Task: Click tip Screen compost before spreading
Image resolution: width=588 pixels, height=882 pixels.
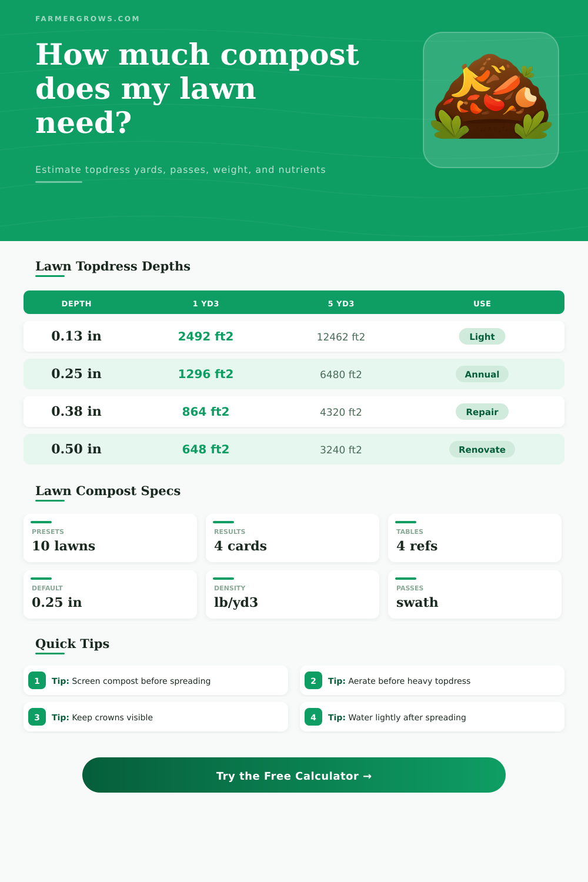Action: click(x=156, y=680)
